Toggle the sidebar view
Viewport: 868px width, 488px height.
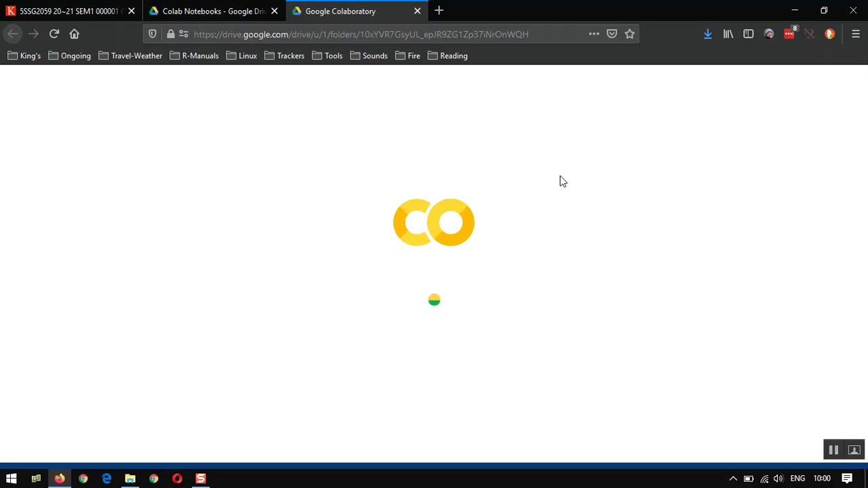tap(749, 34)
